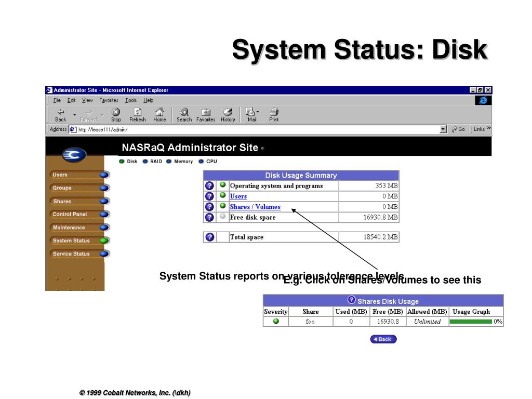This screenshot has height=399, width=532.
Task: Open Forward button history dropdown arrow
Action: pyautogui.click(x=102, y=115)
